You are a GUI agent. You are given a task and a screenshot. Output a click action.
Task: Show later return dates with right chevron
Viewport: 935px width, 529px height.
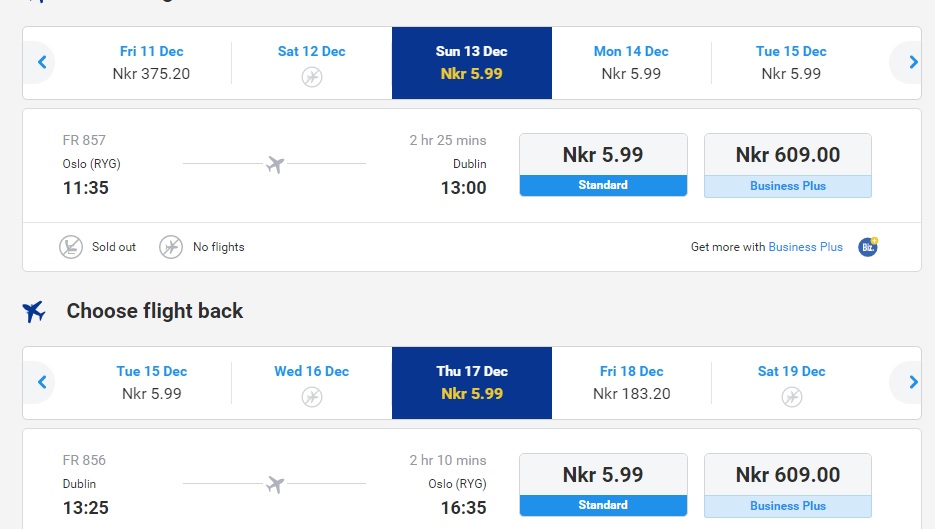pyautogui.click(x=913, y=382)
